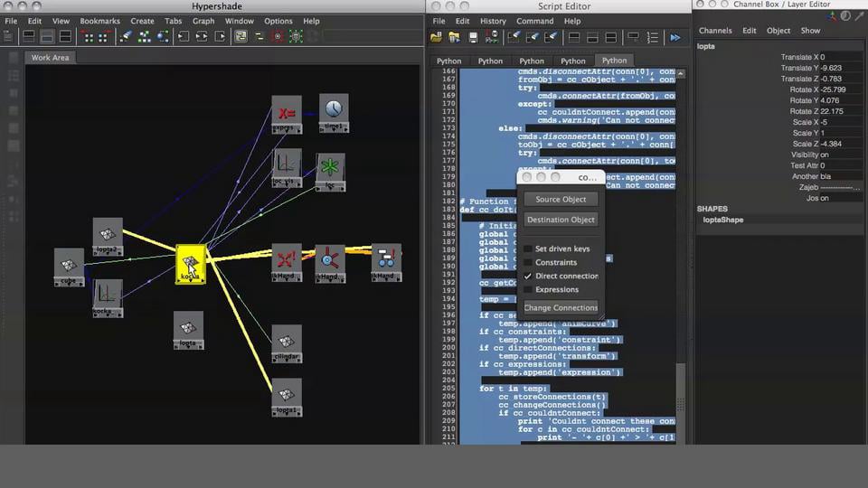The height and width of the screenshot is (488, 868).
Task: Show both panes in Script Editor
Action: click(610, 38)
